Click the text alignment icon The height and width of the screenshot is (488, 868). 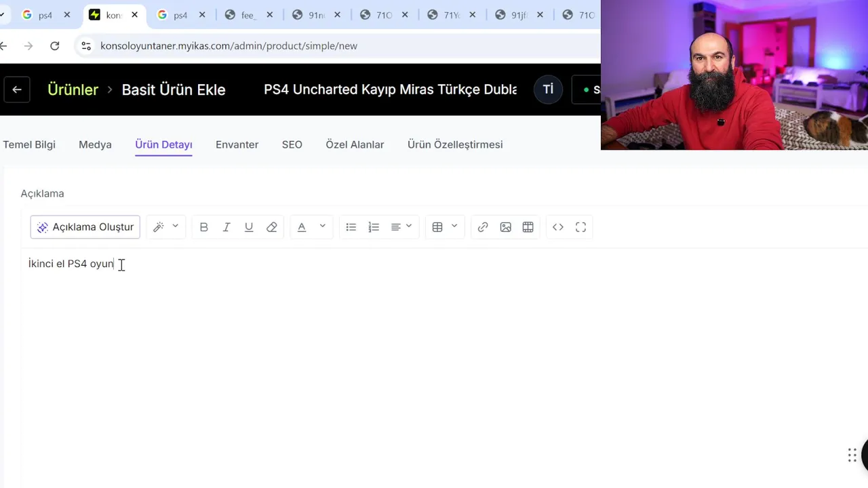(396, 227)
